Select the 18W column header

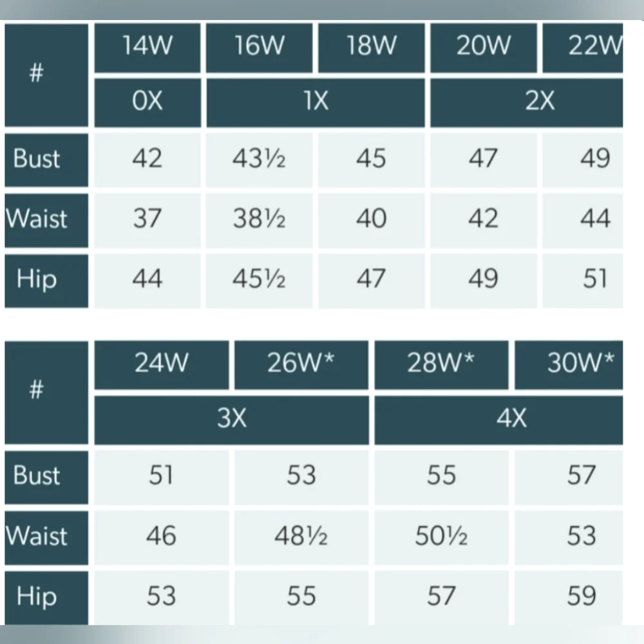pos(372,48)
